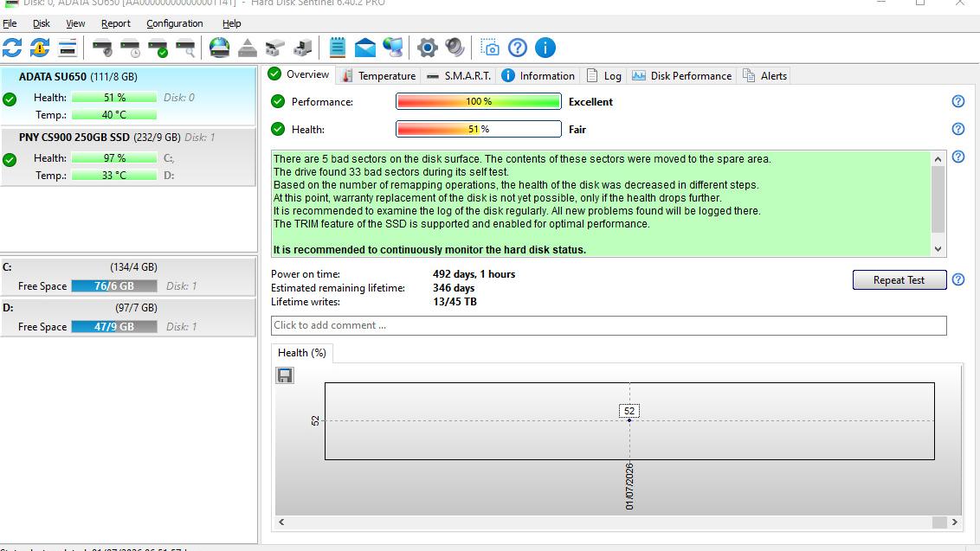
Task: Open the View menu
Action: point(75,23)
